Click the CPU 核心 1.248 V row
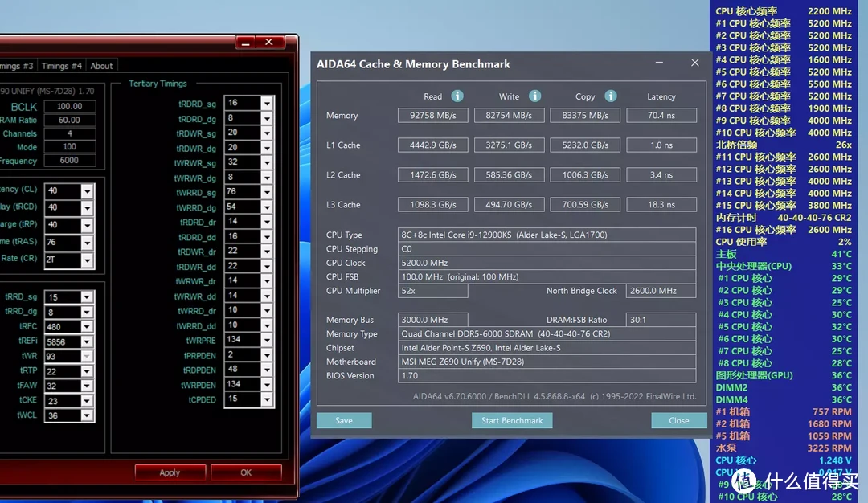The image size is (868, 503). point(784,460)
